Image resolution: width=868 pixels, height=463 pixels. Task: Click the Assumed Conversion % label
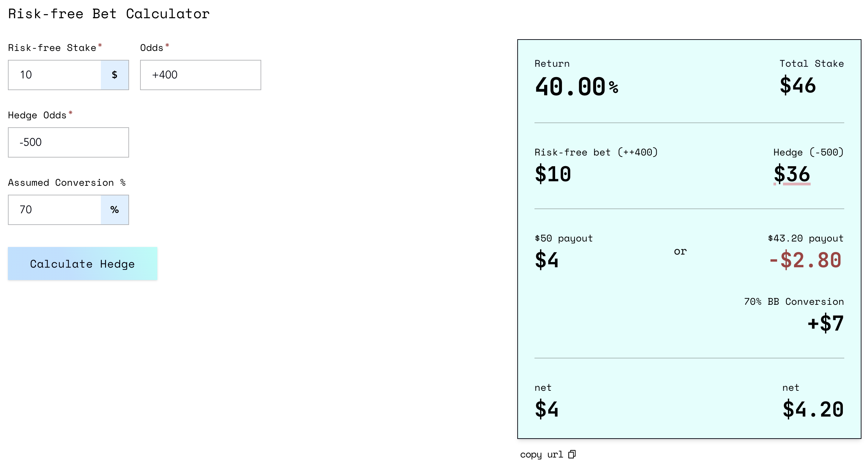pos(67,183)
